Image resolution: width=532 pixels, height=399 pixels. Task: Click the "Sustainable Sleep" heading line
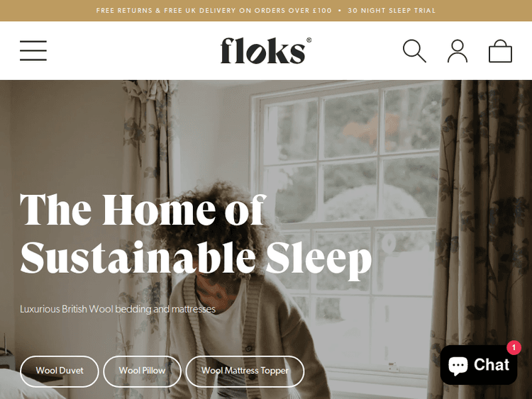(x=196, y=259)
